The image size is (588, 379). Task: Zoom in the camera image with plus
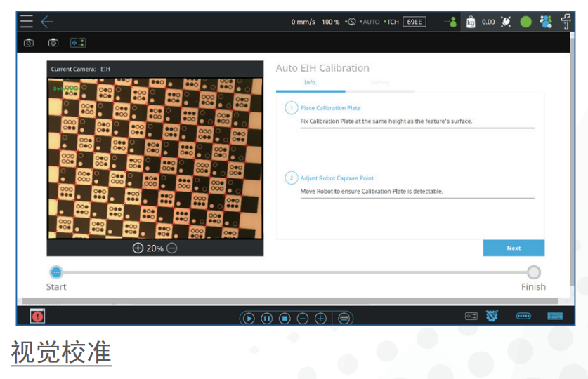tap(138, 248)
